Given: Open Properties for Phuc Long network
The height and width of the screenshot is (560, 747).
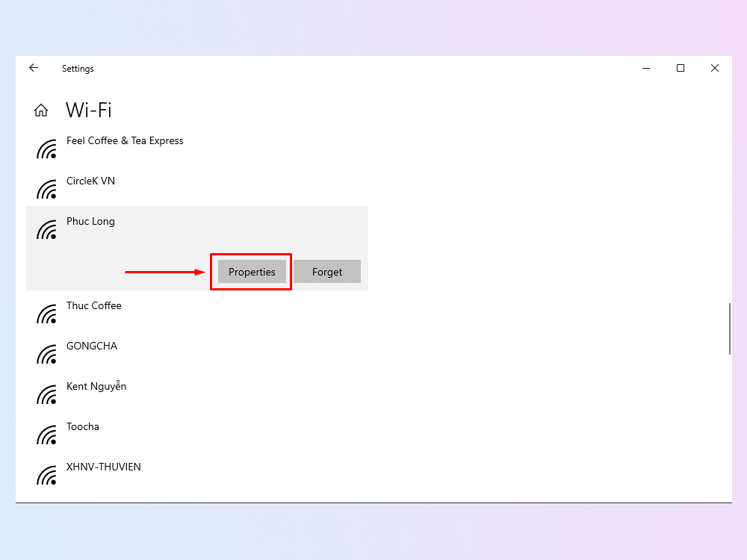Looking at the screenshot, I should coord(252,272).
